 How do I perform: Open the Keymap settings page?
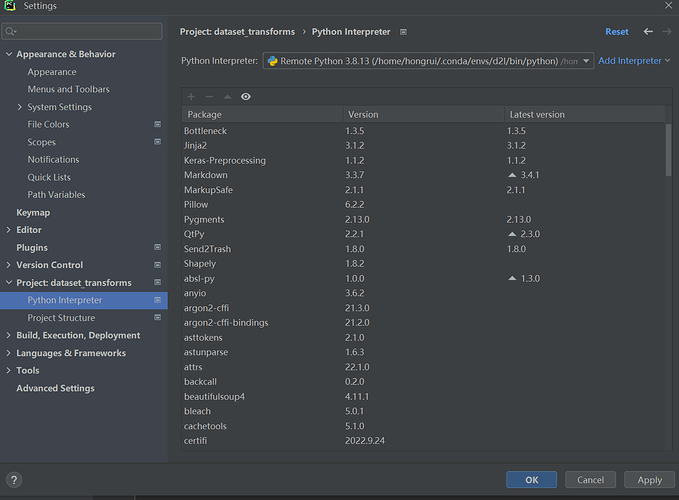tap(33, 213)
